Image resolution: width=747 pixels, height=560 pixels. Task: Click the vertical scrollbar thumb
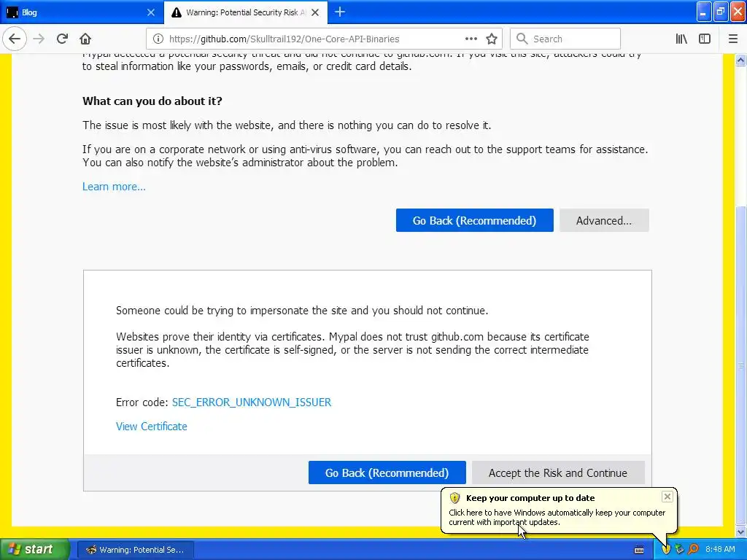741,365
